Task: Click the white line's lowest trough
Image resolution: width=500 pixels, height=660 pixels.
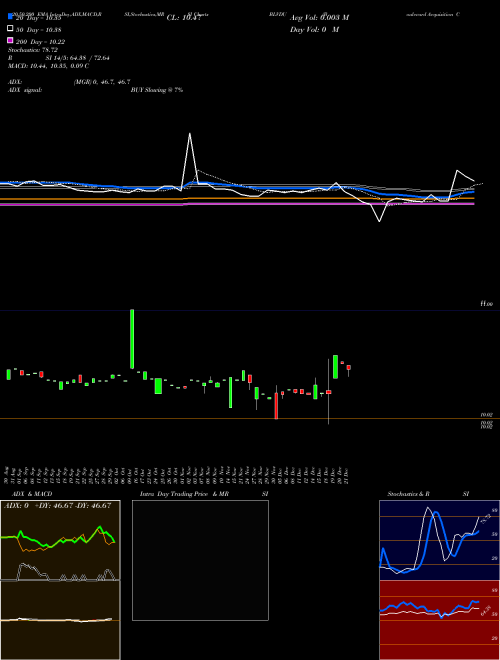Action: point(379,221)
